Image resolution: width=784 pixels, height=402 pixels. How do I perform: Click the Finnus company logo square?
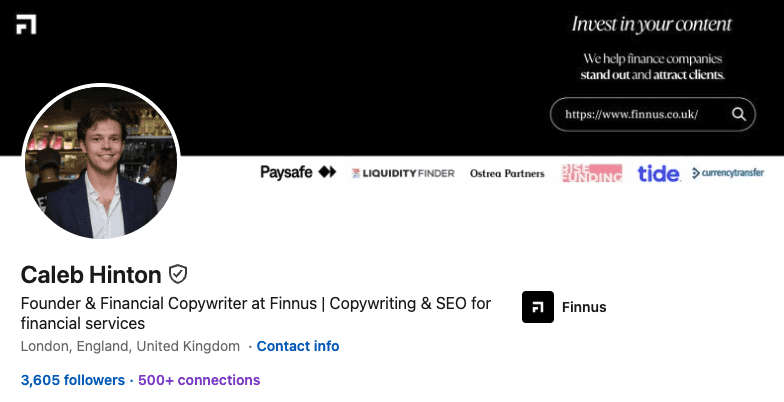point(538,307)
